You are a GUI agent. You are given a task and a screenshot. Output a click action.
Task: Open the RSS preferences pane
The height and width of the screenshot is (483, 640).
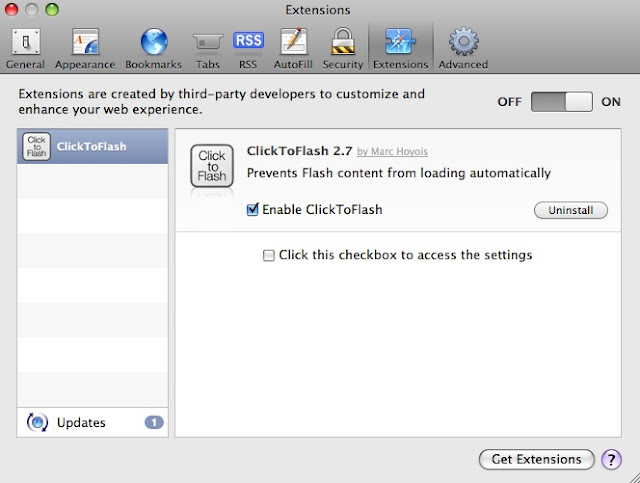[248, 49]
